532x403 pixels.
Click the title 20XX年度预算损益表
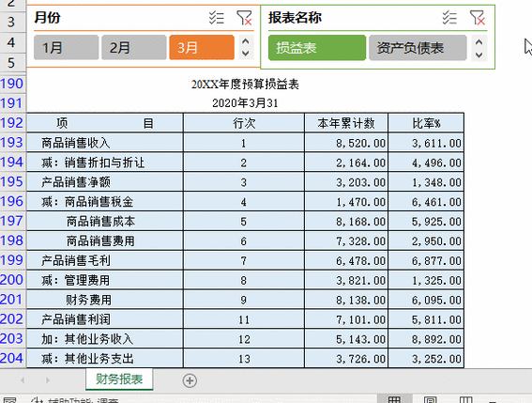(245, 84)
